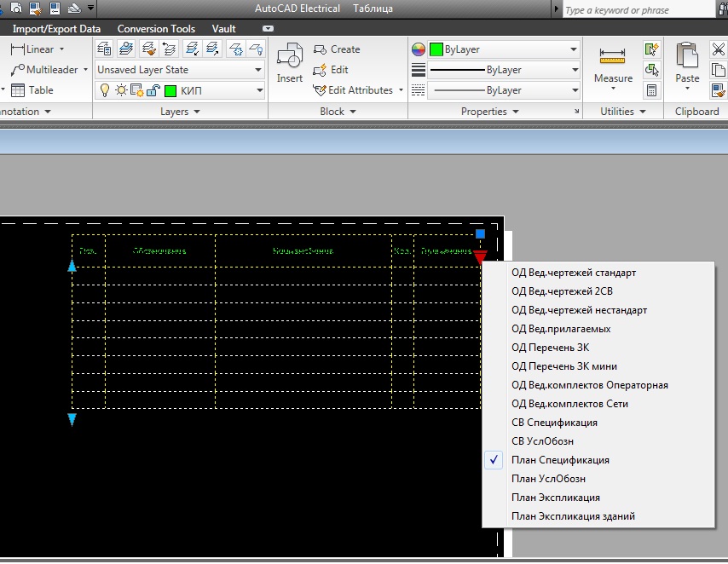Select ОД Вед.комплектов Сети menu entry
Screen dimensions: 728x564
pyautogui.click(x=598, y=404)
